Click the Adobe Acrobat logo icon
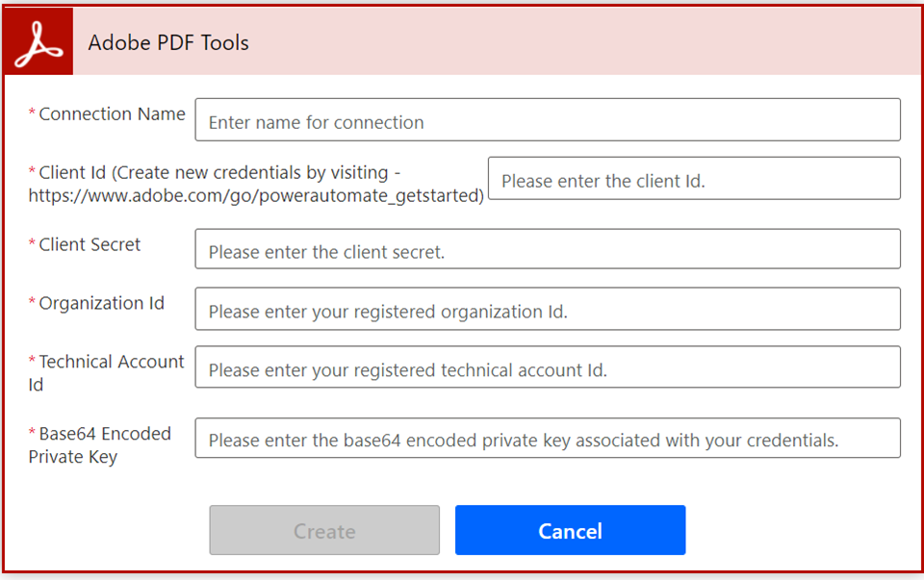924x580 pixels. (x=38, y=41)
